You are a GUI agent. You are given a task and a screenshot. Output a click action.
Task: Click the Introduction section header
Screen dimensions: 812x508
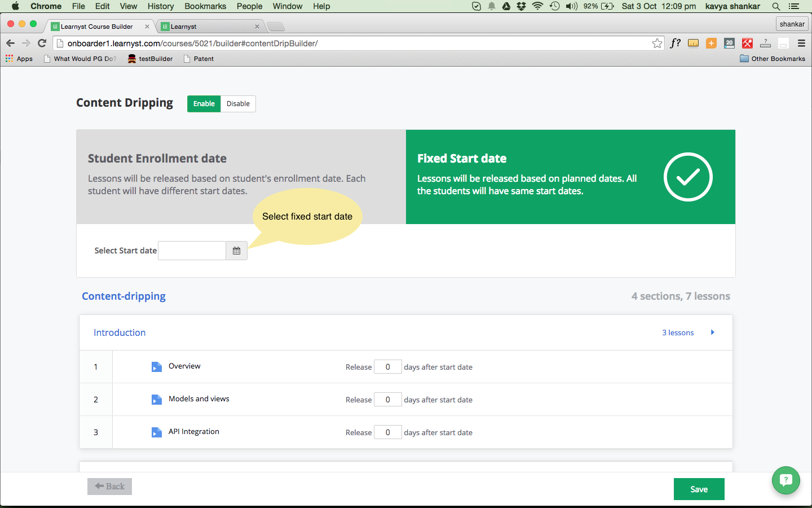point(120,332)
